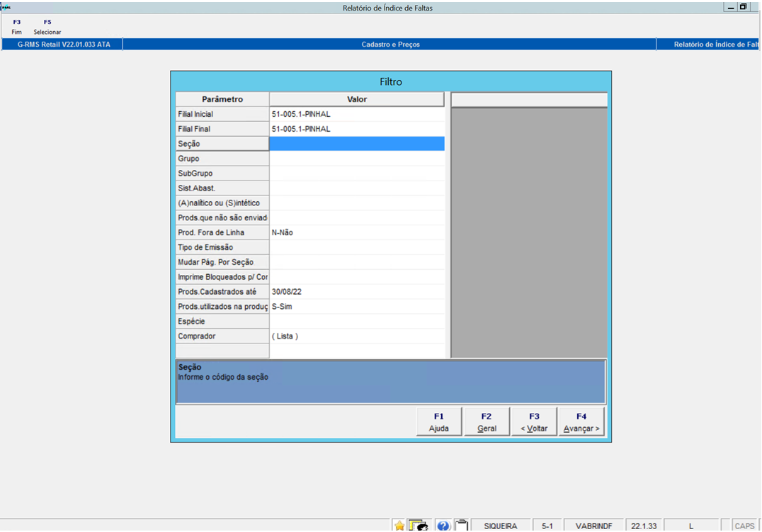762x532 pixels.
Task: Click the 22.1.33 version status entry
Action: coord(644,526)
